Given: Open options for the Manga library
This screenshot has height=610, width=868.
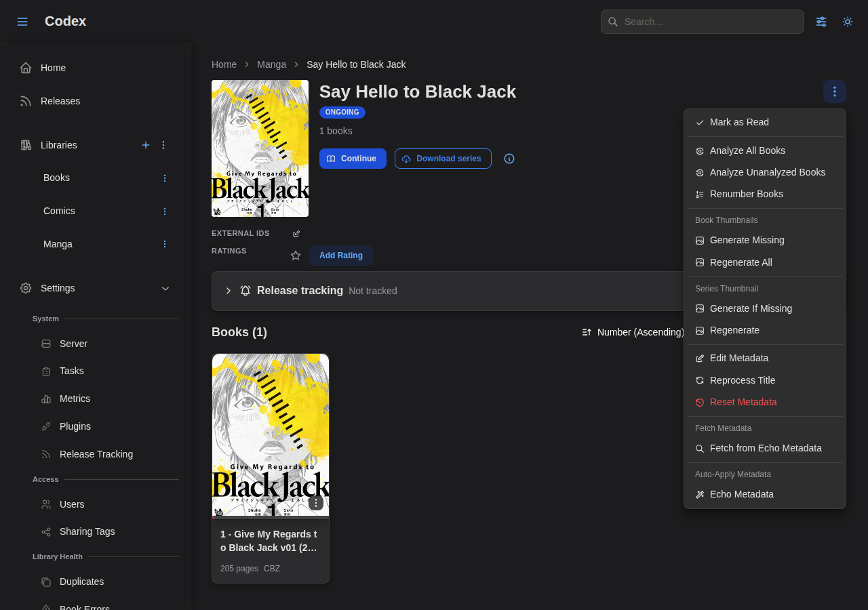Looking at the screenshot, I should point(164,244).
